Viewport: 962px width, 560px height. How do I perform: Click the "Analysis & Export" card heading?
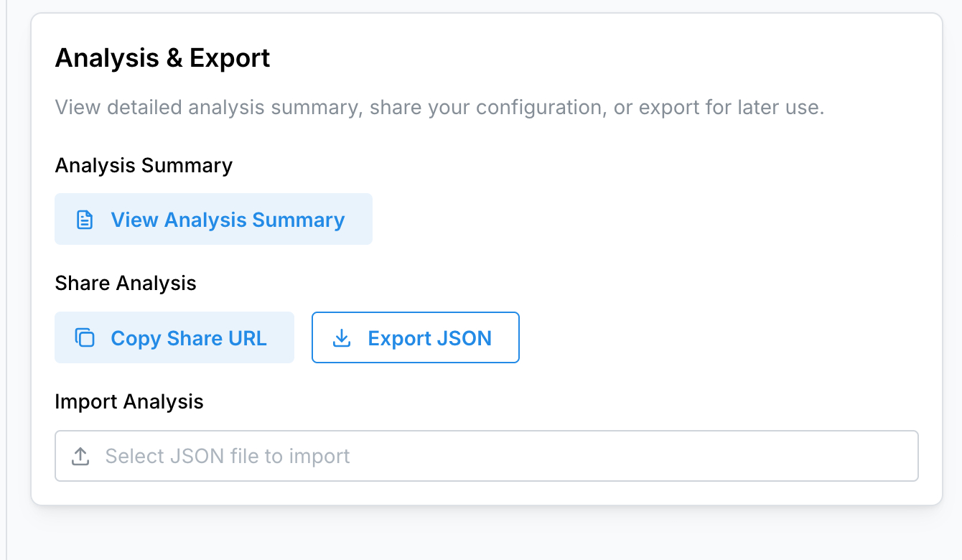pos(162,57)
